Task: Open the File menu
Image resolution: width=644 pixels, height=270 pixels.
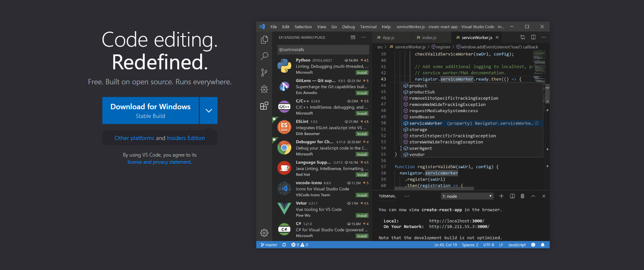Action: point(273,27)
